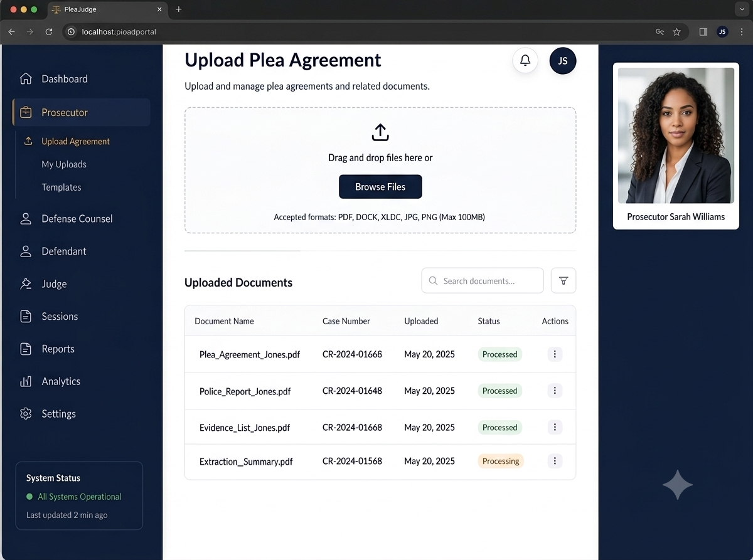Screen dimensions: 753x560
Task: Expand the browser tab search chevron
Action: (742, 9)
